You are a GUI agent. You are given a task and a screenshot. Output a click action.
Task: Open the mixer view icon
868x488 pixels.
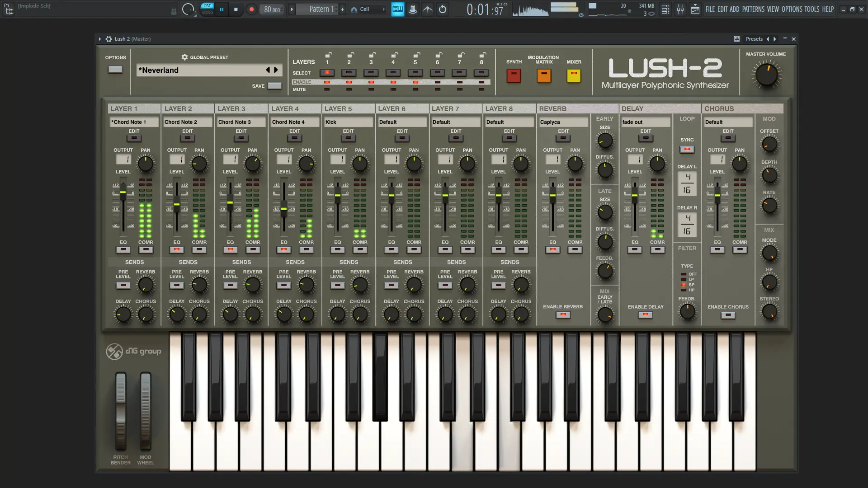(x=680, y=9)
